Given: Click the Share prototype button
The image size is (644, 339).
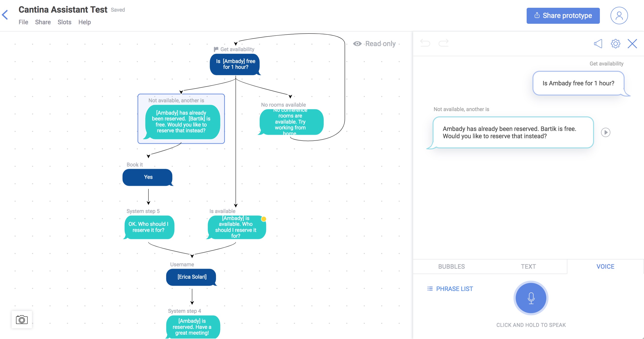Looking at the screenshot, I should pos(563,16).
